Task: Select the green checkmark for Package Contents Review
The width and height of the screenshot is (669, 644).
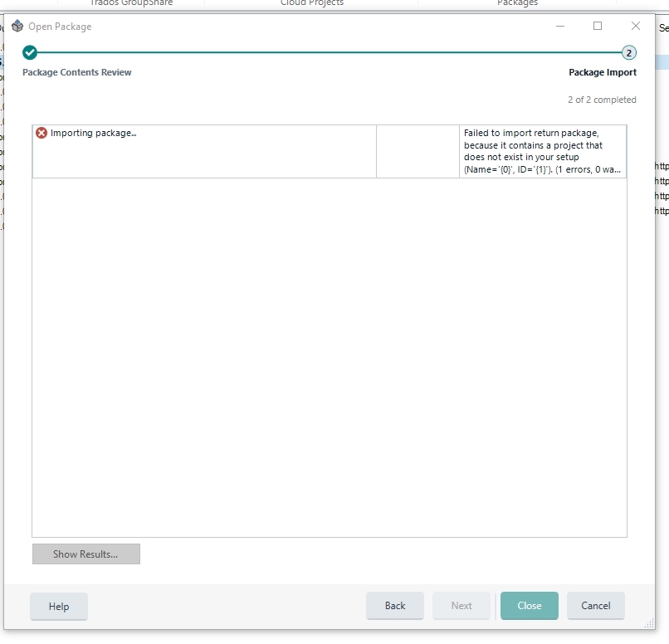Action: coord(30,52)
